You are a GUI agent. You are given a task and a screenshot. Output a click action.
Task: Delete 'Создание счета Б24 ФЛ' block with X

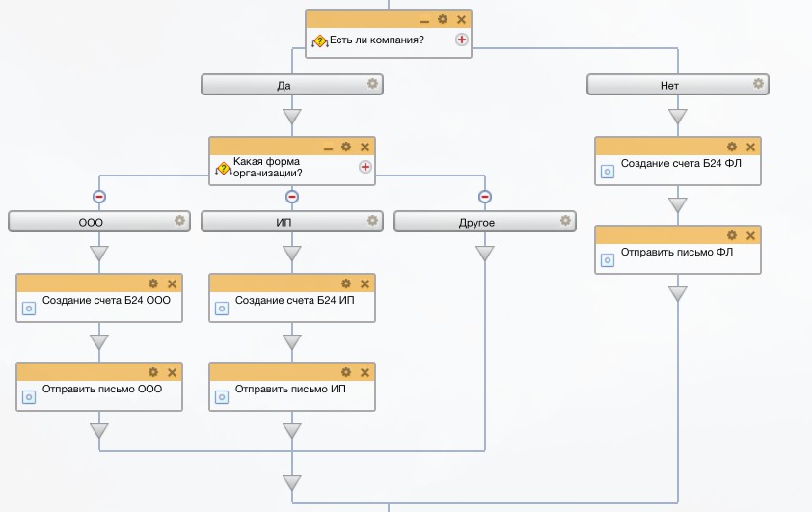pos(750,147)
